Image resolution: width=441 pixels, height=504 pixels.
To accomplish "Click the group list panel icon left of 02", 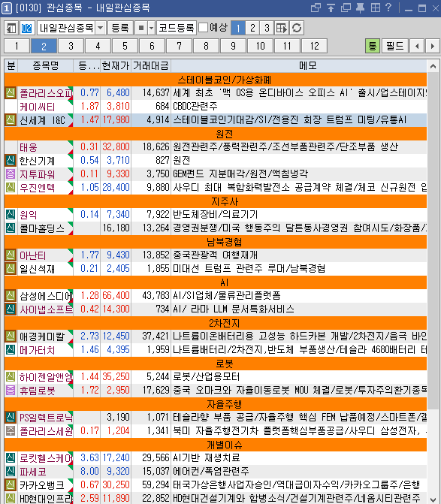I will pyautogui.click(x=11, y=28).
